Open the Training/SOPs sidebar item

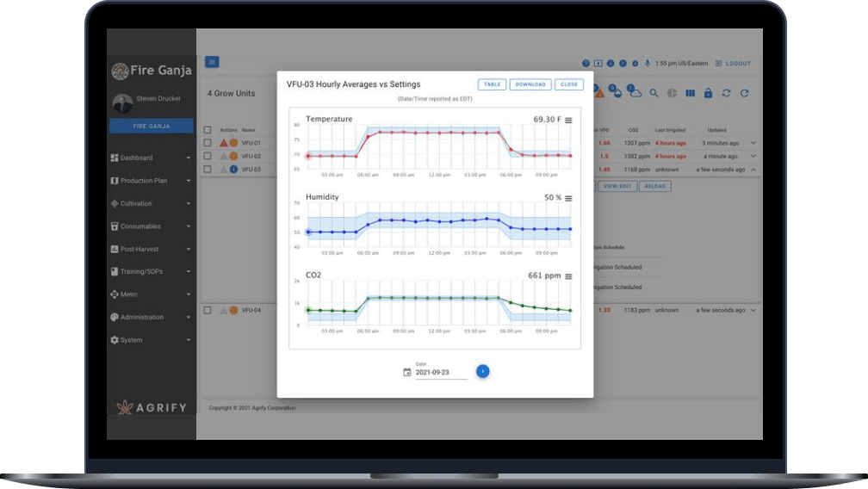point(151,271)
